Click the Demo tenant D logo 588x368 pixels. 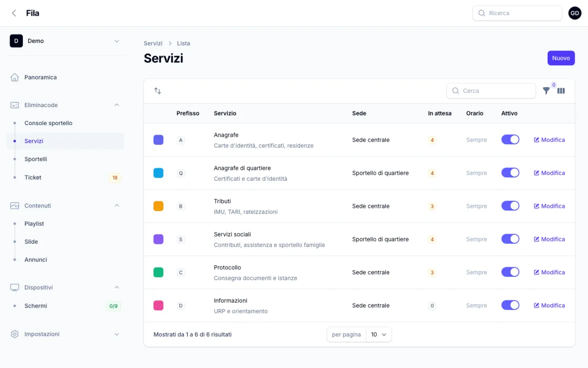16,41
